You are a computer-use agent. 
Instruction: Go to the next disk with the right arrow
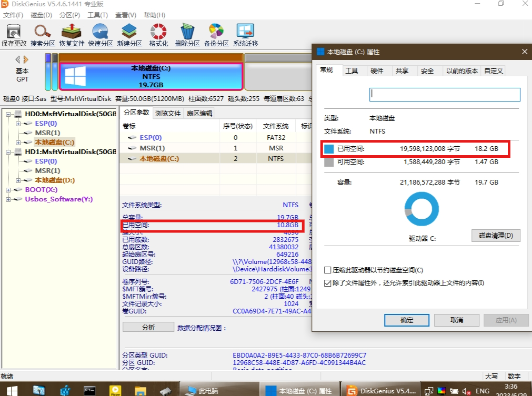(26, 59)
